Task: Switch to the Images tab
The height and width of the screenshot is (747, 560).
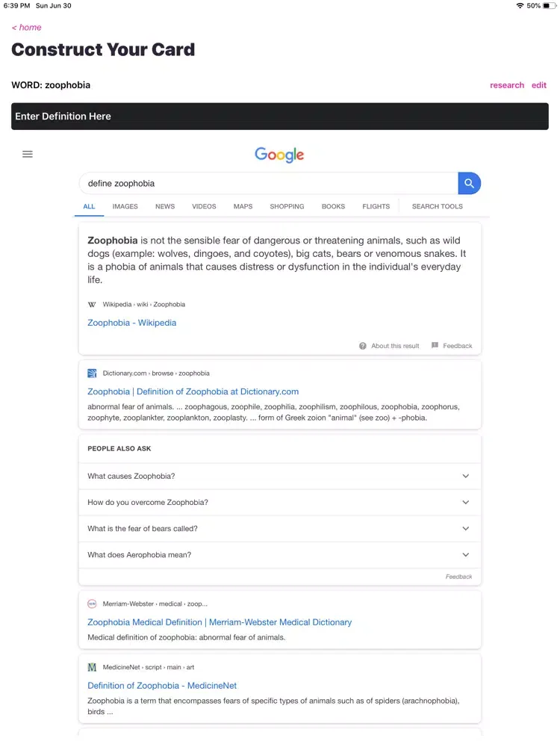Action: 125,206
